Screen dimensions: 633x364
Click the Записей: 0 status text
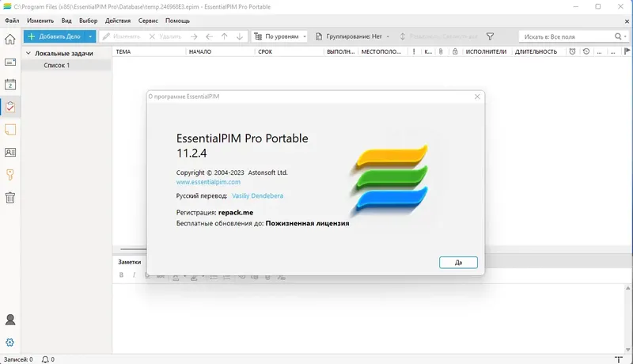[x=18, y=359]
